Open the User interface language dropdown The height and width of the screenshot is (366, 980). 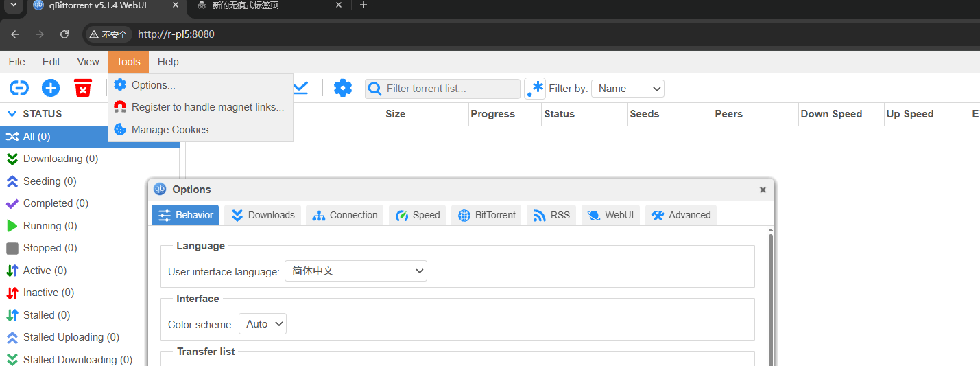356,271
